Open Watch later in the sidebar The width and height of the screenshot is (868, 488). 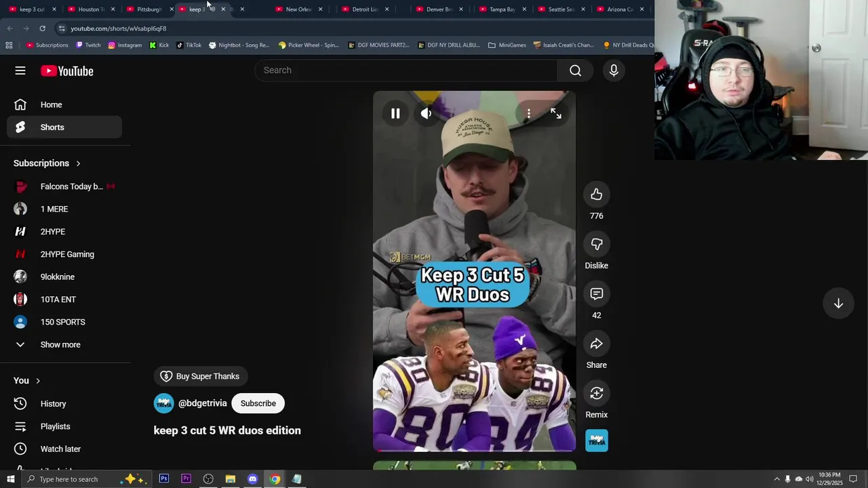(x=64, y=449)
